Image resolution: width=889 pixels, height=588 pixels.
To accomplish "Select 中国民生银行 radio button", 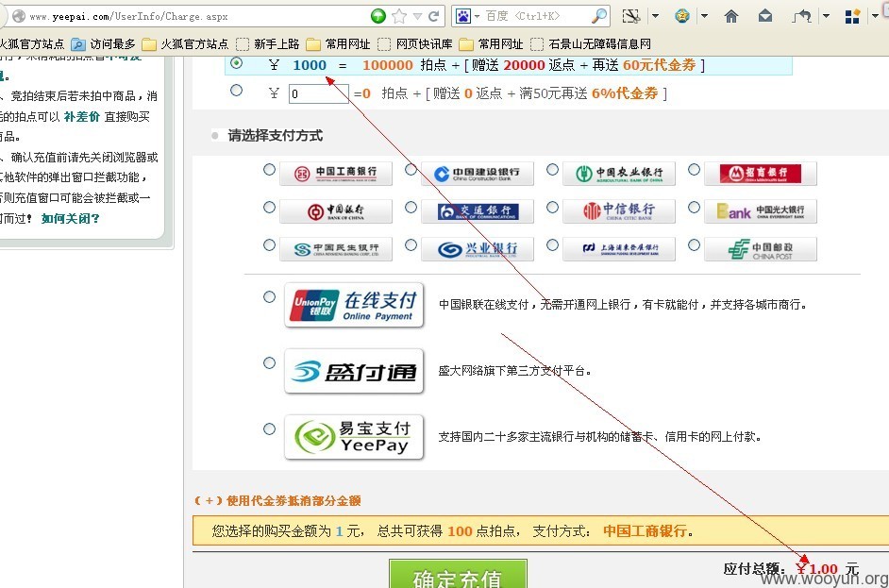I will tap(269, 245).
